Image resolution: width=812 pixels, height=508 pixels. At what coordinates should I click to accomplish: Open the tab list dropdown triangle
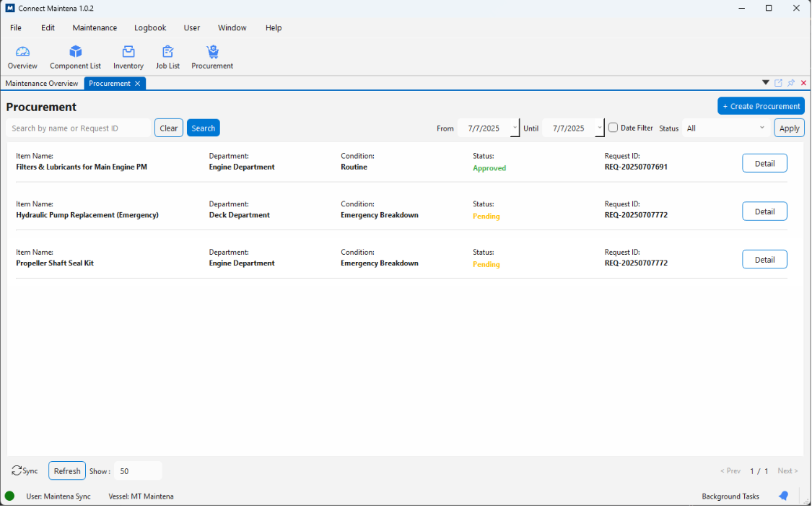(x=765, y=83)
